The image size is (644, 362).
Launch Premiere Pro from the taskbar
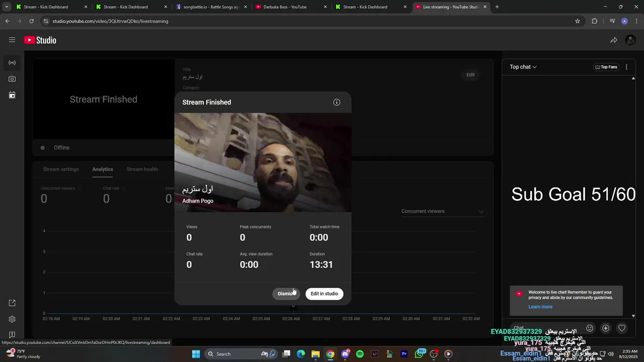click(404, 354)
